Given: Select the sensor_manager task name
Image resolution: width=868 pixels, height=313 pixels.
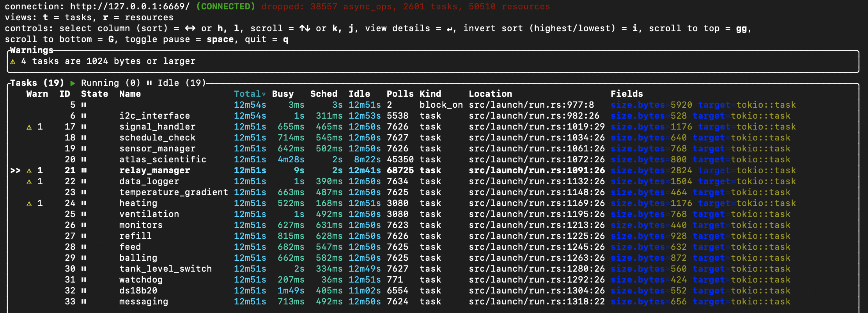Looking at the screenshot, I should click(x=157, y=149).
